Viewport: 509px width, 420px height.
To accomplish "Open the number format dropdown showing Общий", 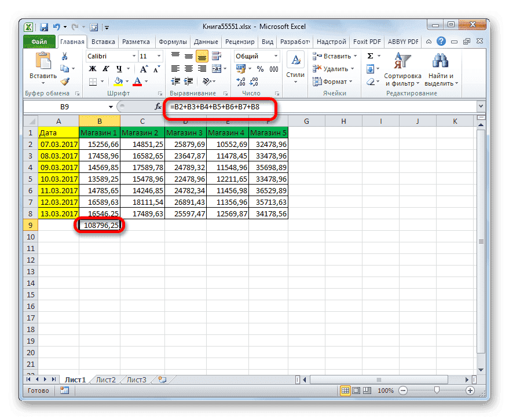I will click(276, 56).
